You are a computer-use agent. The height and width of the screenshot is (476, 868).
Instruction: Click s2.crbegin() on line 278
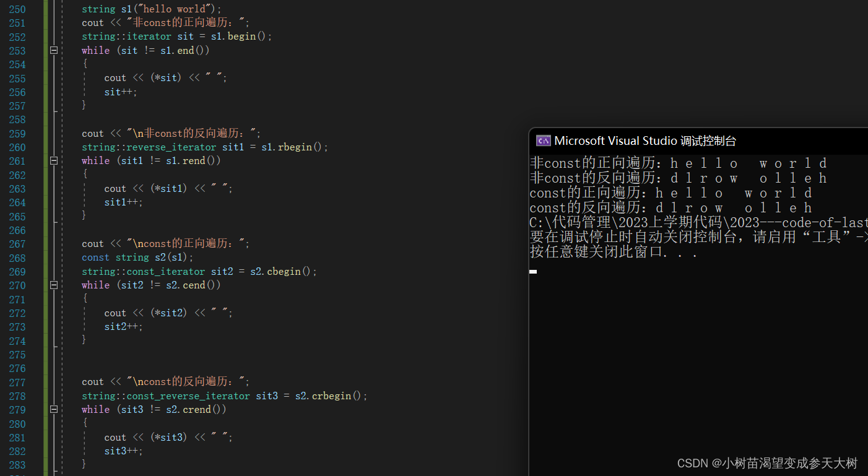pyautogui.click(x=328, y=396)
